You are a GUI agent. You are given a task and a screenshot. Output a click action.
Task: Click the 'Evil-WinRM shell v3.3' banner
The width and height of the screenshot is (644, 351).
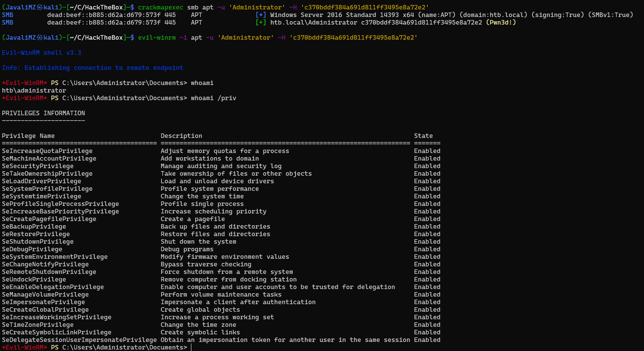coord(42,53)
